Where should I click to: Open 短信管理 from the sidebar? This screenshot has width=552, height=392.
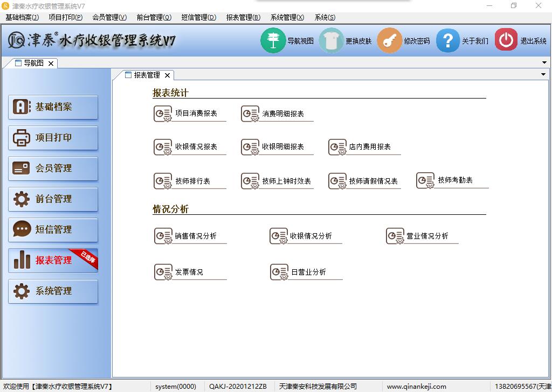click(53, 230)
